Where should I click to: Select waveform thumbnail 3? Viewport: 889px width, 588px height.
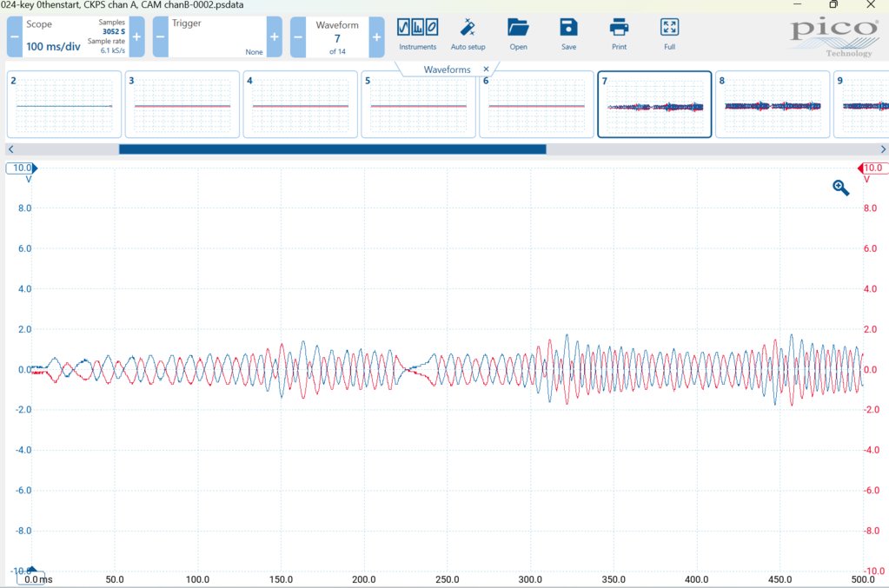click(x=182, y=104)
